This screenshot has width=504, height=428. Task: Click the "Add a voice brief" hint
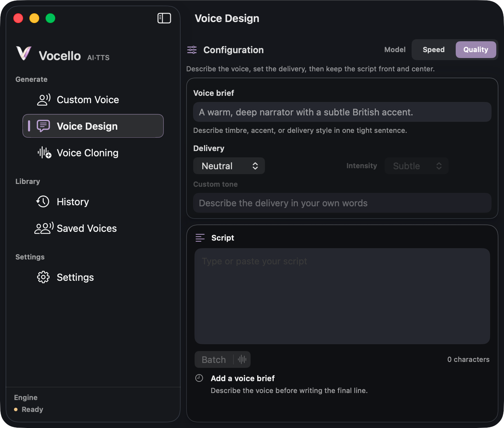pos(243,378)
